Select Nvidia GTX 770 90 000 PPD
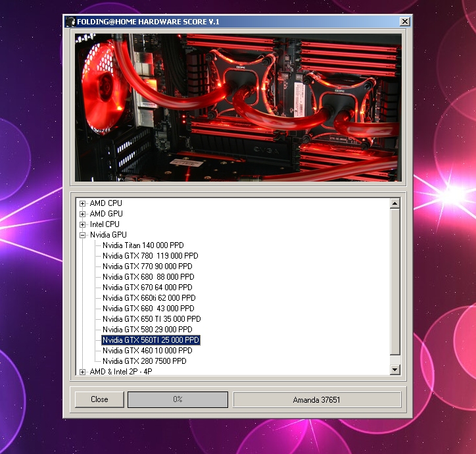Viewport: 476px width, 454px height. coord(147,266)
